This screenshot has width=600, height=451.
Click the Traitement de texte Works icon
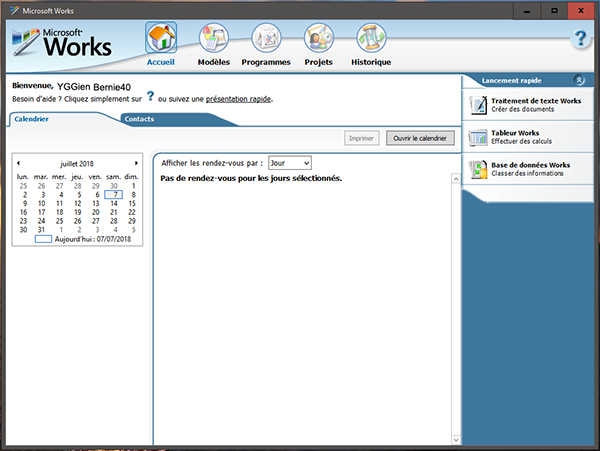click(478, 105)
